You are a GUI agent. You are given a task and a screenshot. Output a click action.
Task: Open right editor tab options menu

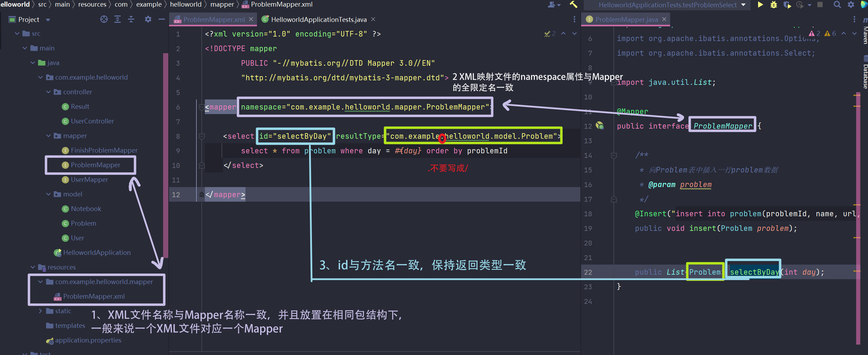(x=854, y=19)
